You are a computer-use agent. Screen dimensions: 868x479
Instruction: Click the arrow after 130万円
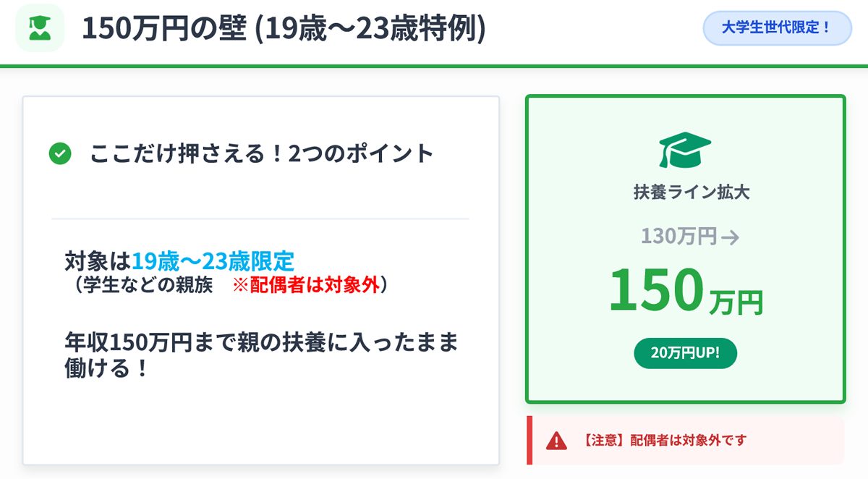click(731, 237)
